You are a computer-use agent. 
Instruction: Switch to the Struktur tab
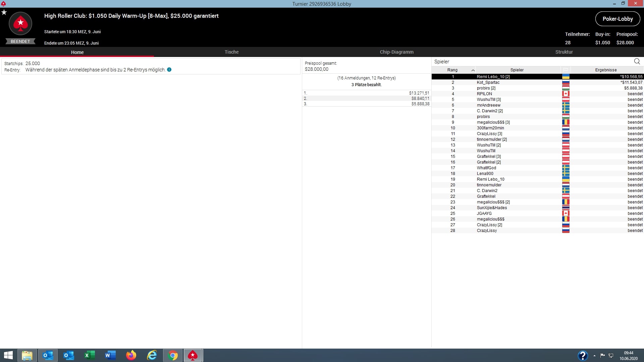coord(564,52)
